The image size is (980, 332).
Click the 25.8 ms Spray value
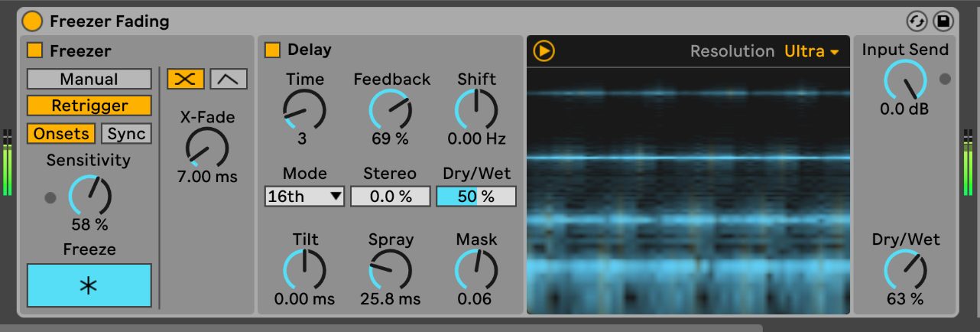click(391, 299)
